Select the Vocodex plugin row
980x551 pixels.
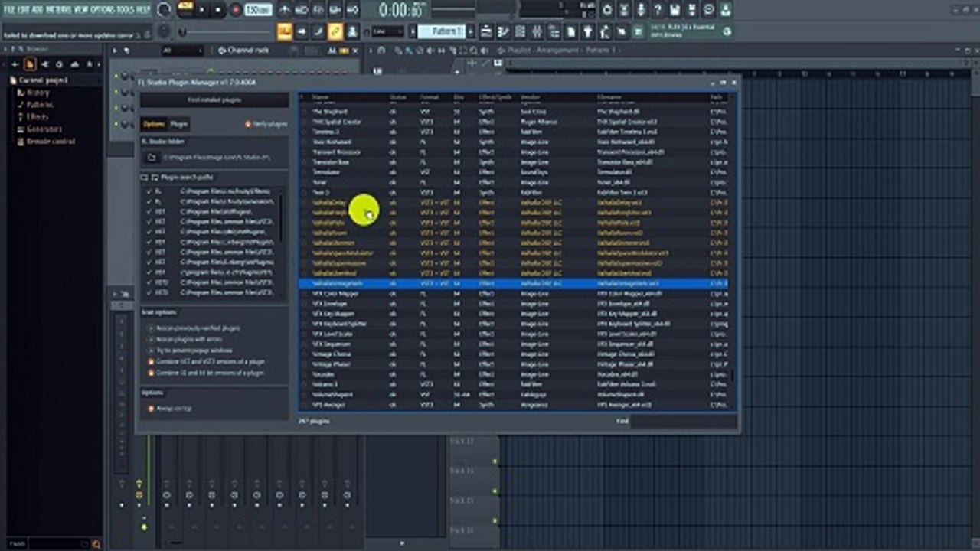(513, 374)
